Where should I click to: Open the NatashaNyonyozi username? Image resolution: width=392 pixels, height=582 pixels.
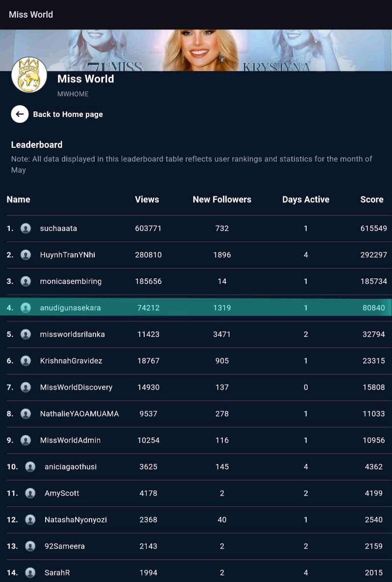[x=76, y=520]
